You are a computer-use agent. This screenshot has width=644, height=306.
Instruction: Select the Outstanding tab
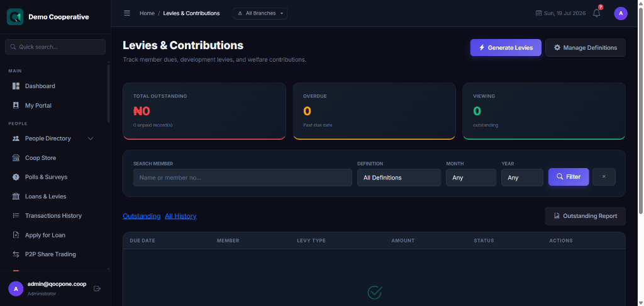click(142, 216)
